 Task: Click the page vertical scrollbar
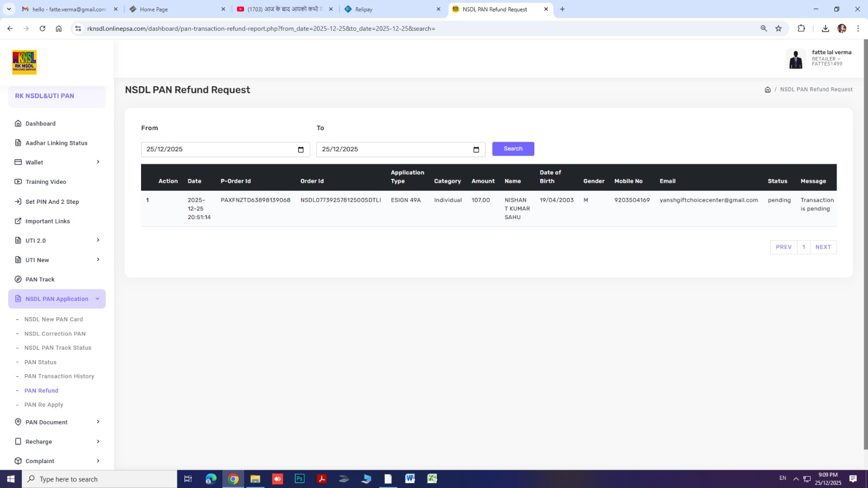(865, 244)
